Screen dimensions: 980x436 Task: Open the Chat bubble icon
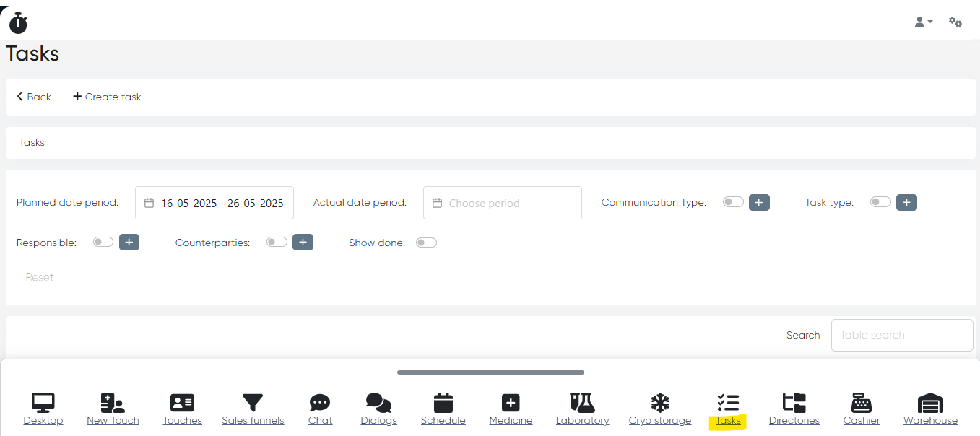(x=320, y=403)
